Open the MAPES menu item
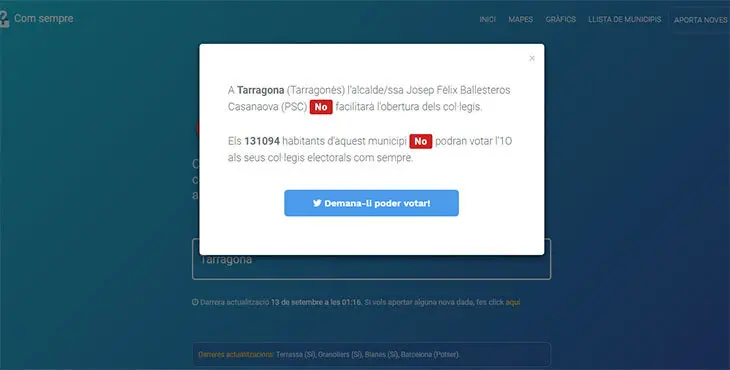The height and width of the screenshot is (370, 730). (x=520, y=20)
